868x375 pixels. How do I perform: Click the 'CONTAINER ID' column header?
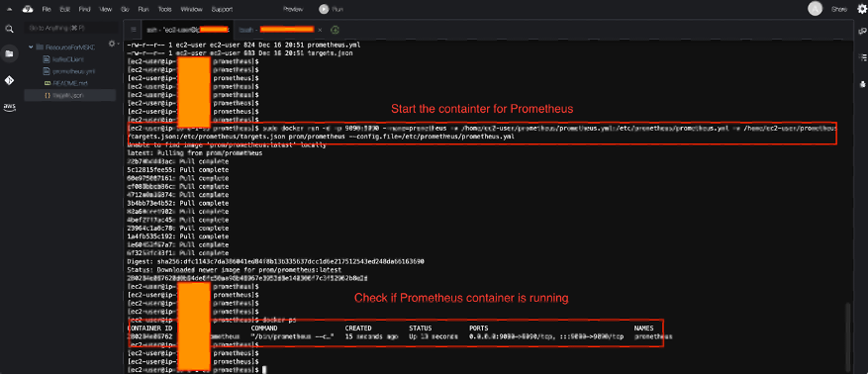pos(149,328)
